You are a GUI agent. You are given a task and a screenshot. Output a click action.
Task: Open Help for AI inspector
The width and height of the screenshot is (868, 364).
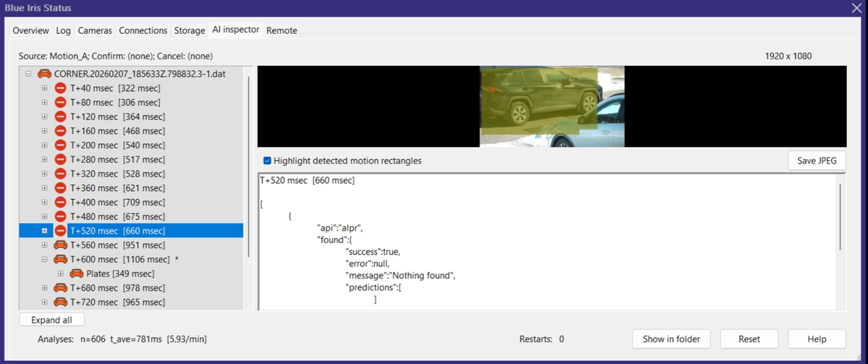point(817,339)
